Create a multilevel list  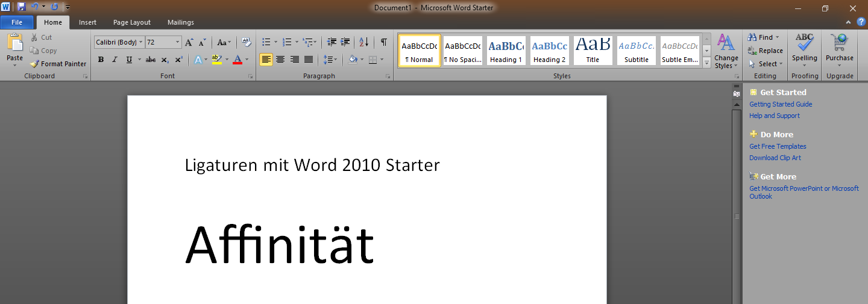[x=307, y=42]
